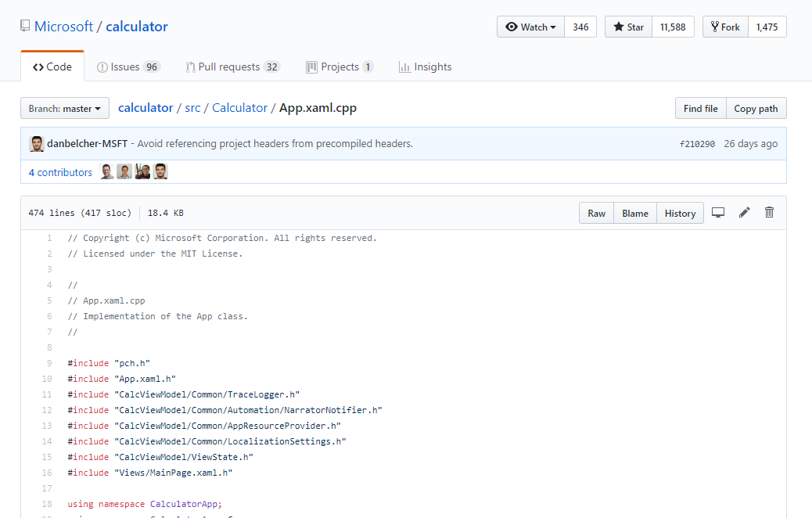812x518 pixels.
Task: Click the Find file button
Action: click(x=701, y=108)
